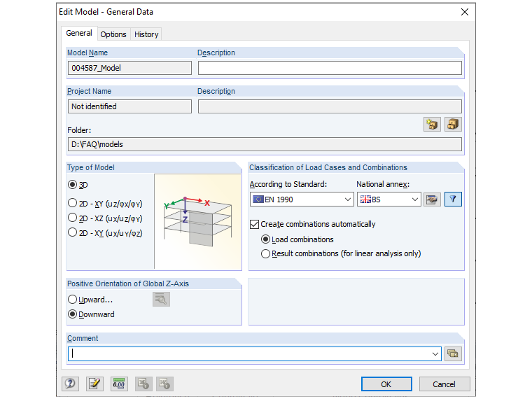The image size is (532, 399).
Task: Click the 3D model preview image
Action: tap(198, 221)
